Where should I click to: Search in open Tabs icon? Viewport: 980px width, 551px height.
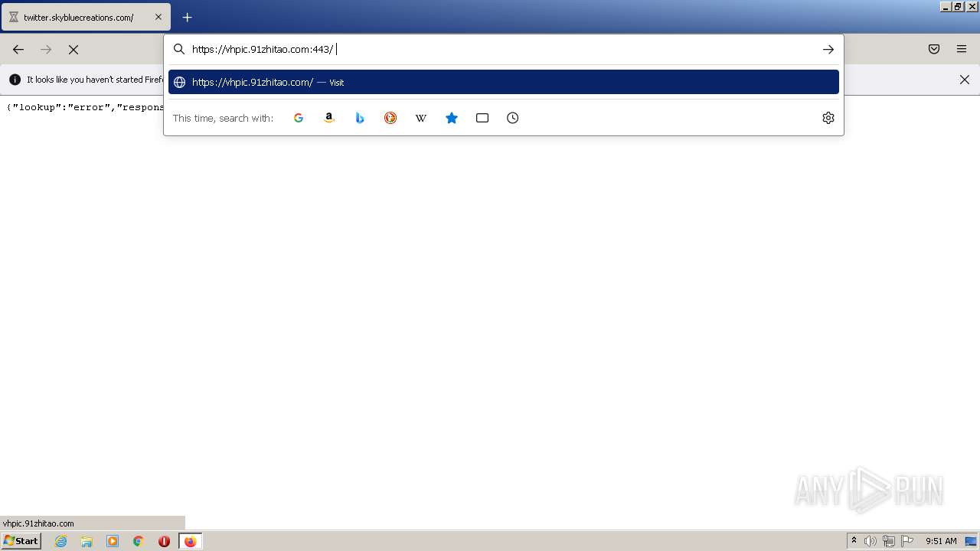pos(482,118)
